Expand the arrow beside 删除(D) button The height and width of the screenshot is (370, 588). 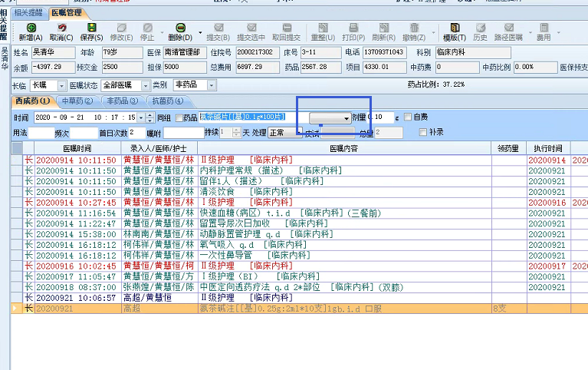tap(200, 32)
